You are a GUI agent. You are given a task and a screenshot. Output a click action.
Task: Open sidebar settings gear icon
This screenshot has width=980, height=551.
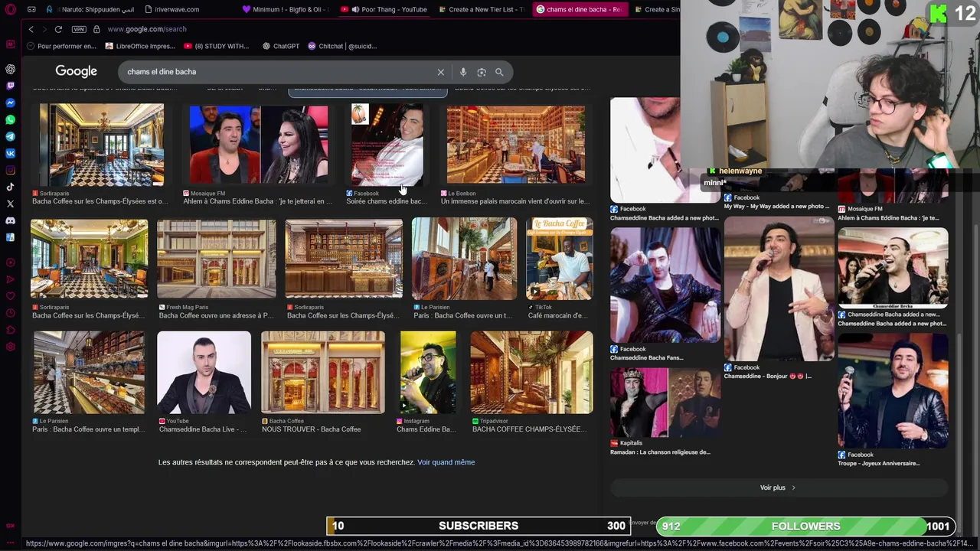pos(10,347)
